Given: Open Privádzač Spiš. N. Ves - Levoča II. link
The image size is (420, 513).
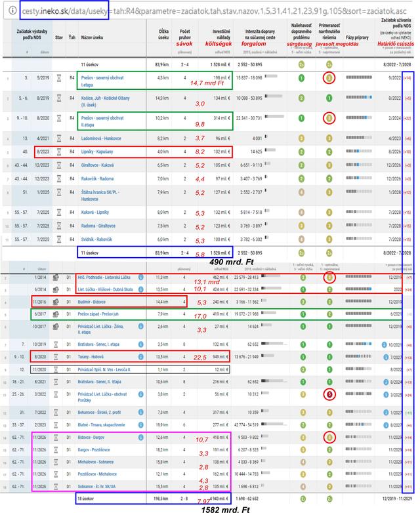Looking at the screenshot, I should pyautogui.click(x=104, y=369).
